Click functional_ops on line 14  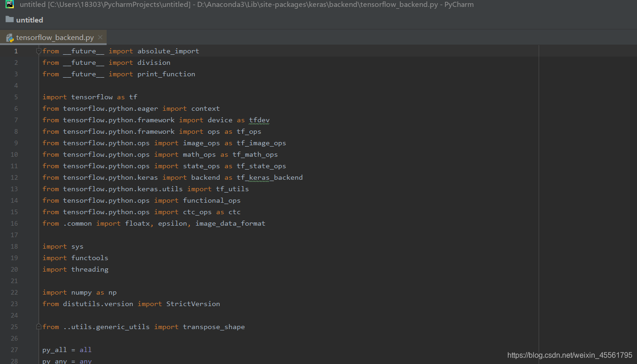pos(211,200)
